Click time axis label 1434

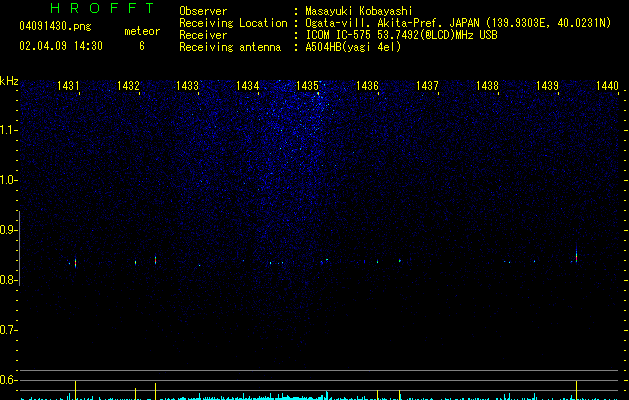(248, 86)
